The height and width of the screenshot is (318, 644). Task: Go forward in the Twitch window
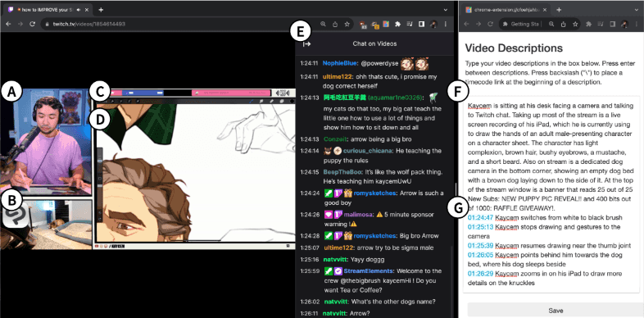(20, 25)
